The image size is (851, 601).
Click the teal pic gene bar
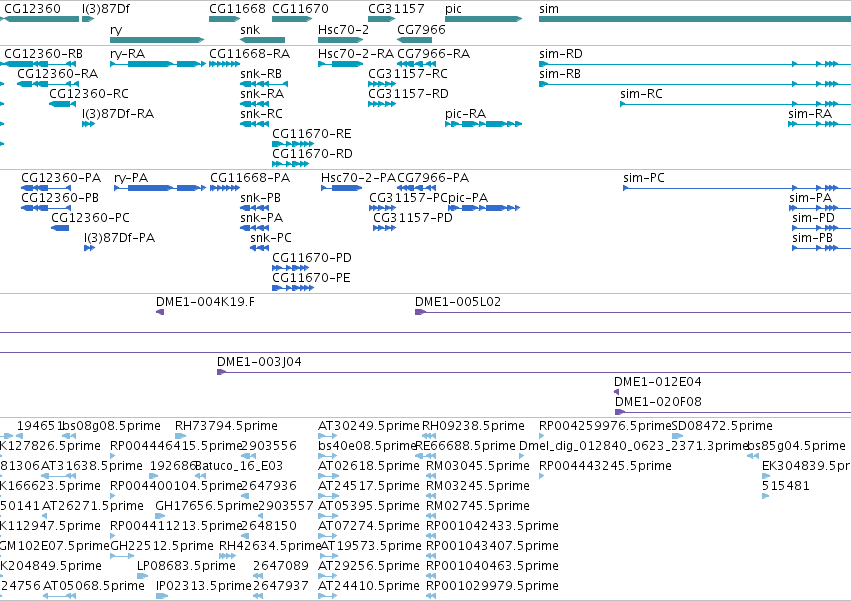pos(483,19)
